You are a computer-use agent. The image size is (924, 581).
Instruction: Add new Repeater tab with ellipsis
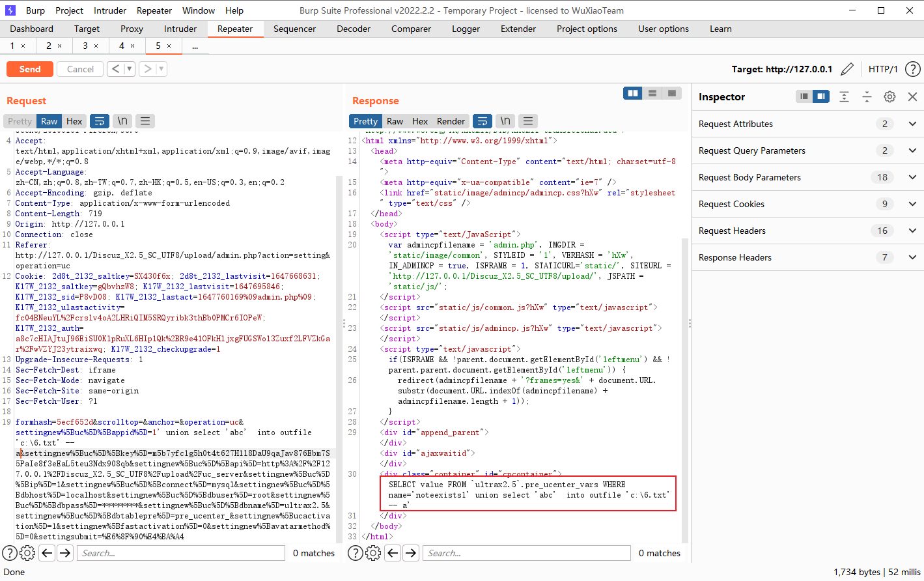pos(195,46)
